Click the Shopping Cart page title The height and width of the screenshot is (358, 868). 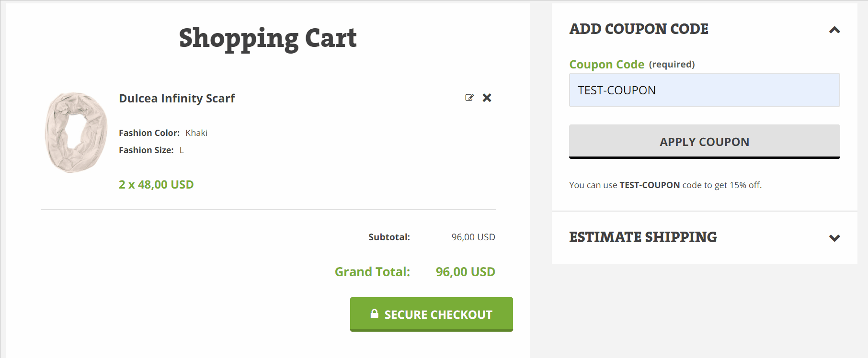(268, 38)
